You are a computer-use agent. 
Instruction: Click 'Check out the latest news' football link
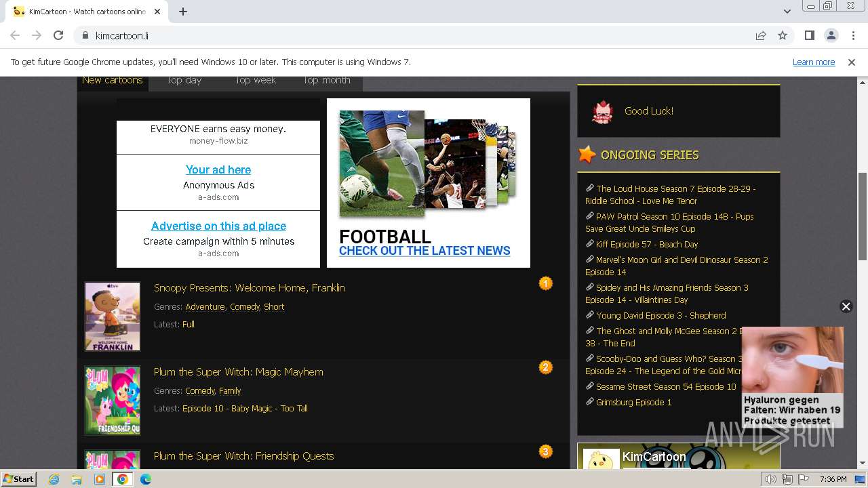(x=425, y=251)
